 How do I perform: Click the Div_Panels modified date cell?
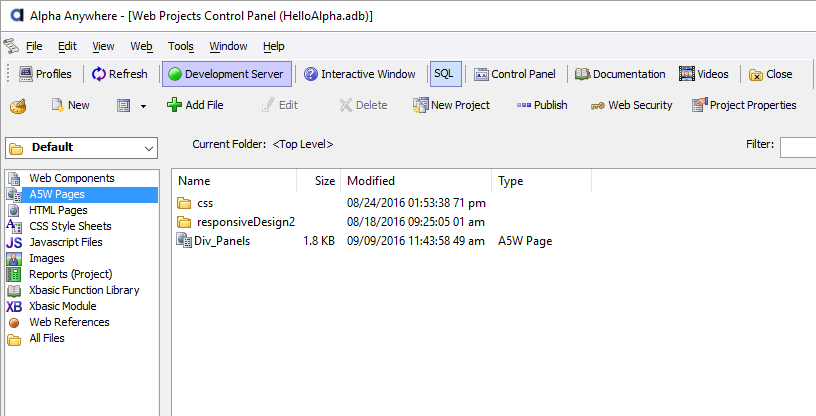point(416,241)
